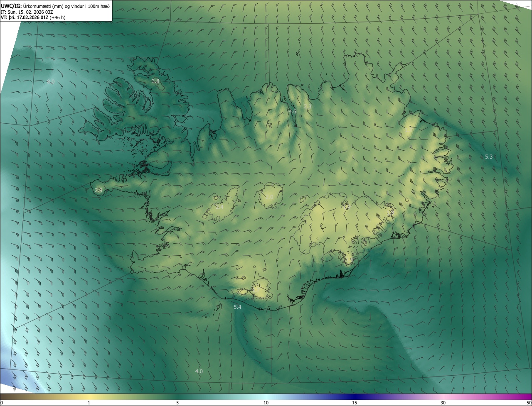
Task: Click the '5' tick on the color scale
Action: tap(177, 403)
